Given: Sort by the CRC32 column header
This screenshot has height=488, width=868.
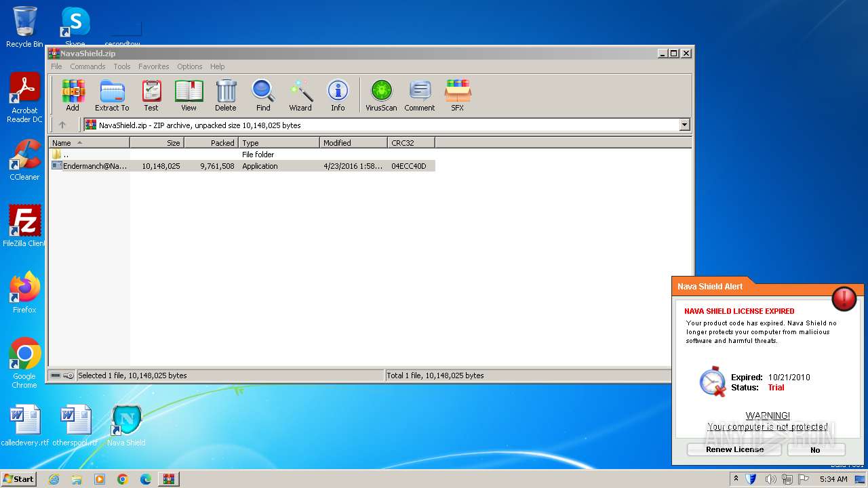Looking at the screenshot, I should (x=411, y=142).
